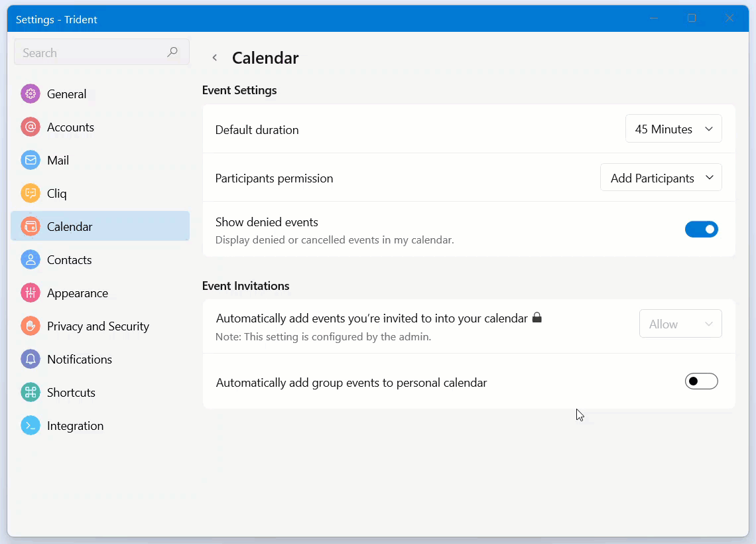Open Accounts via its @ icon
756x544 pixels.
pyautogui.click(x=31, y=127)
